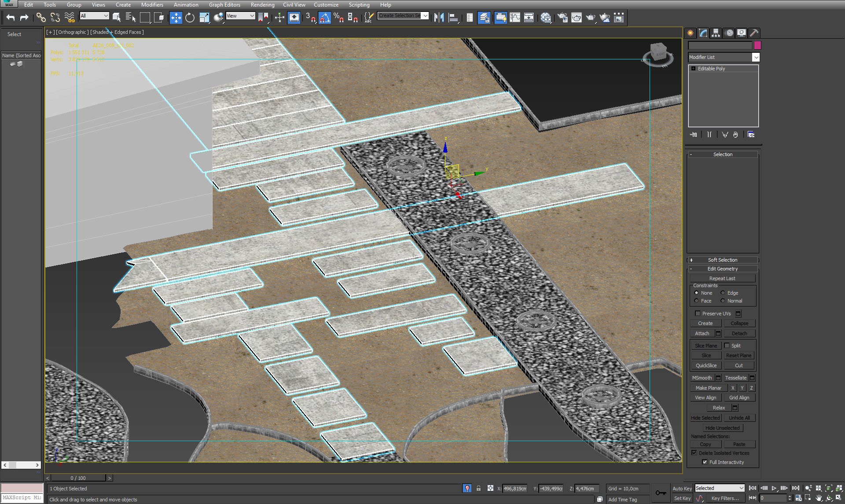Open the Customize menu

point(326,4)
